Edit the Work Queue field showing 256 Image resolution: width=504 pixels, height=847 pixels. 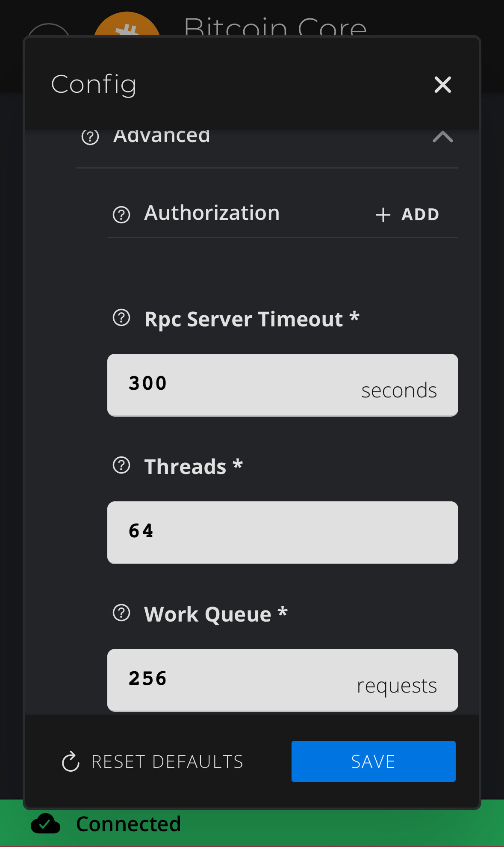283,680
